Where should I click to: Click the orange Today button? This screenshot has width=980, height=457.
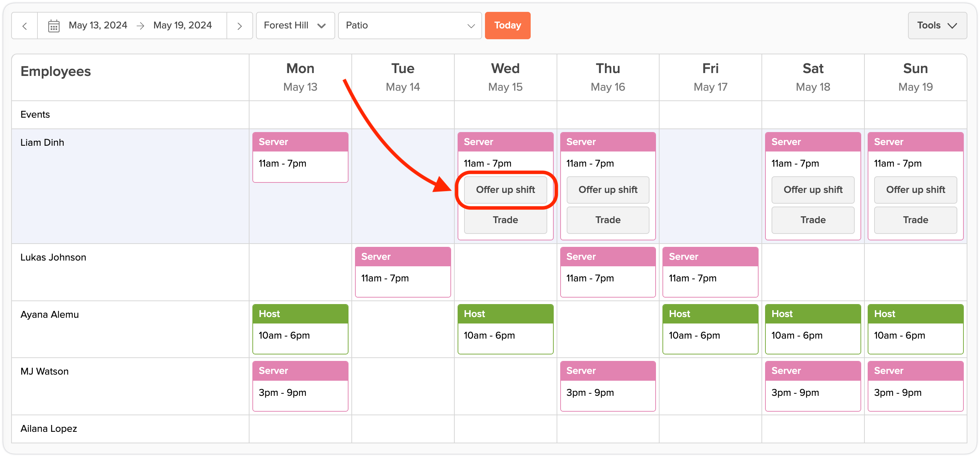coord(507,26)
